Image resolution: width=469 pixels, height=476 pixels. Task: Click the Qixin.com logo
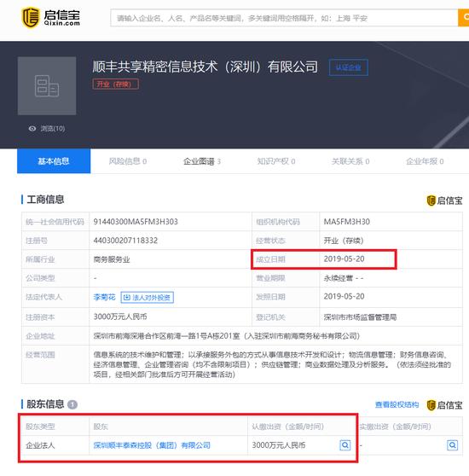50,18
